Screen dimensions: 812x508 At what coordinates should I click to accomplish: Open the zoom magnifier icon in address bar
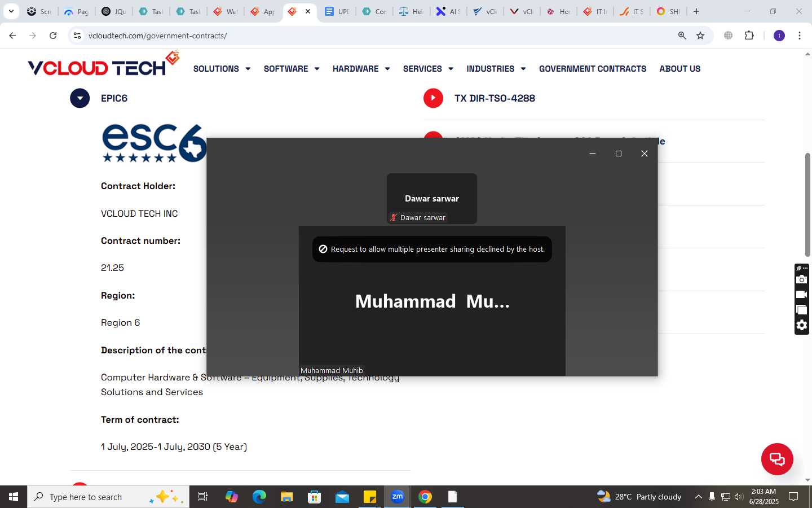point(682,36)
